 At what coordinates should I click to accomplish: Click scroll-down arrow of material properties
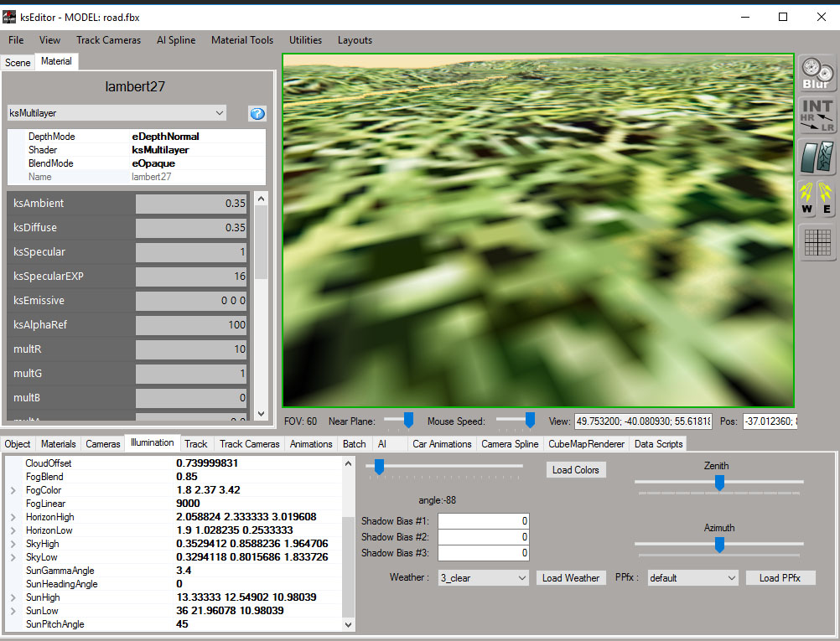tap(261, 413)
